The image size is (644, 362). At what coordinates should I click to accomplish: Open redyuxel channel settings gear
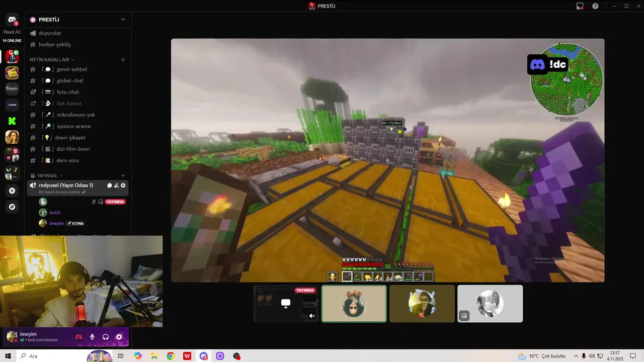123,186
